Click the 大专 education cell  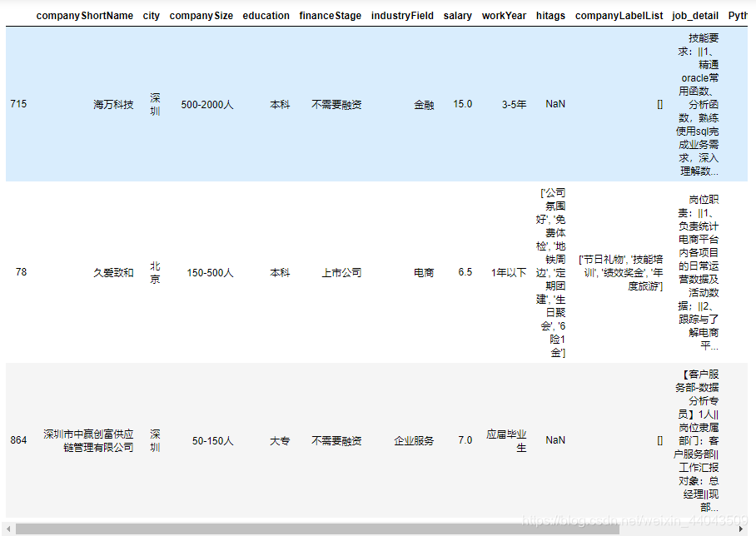pyautogui.click(x=280, y=440)
